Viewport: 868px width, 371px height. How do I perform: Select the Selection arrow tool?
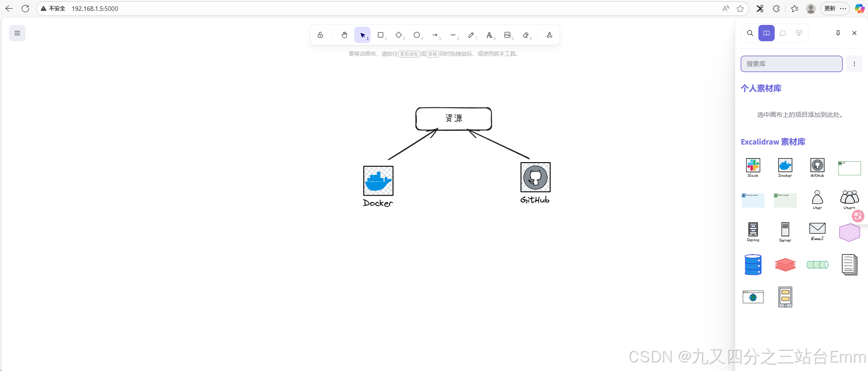pyautogui.click(x=362, y=35)
